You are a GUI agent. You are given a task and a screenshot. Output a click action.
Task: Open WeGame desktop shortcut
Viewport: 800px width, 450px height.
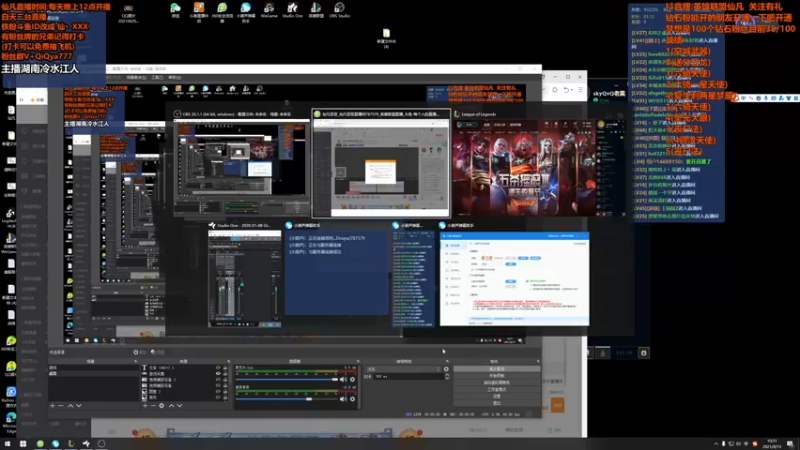tap(269, 10)
